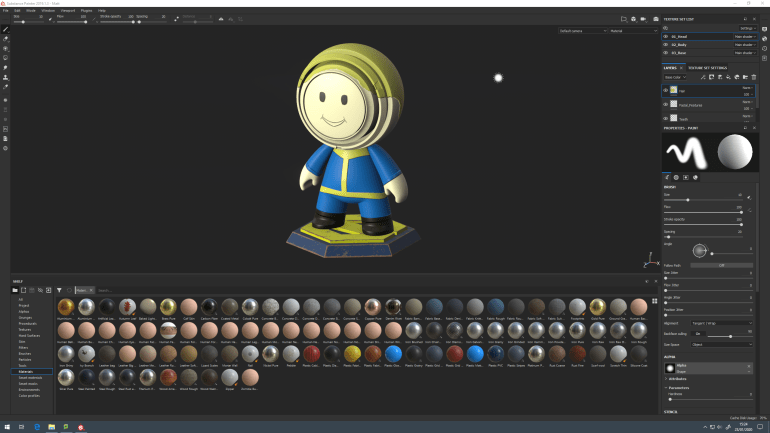Click the add effect wand icon
The height and width of the screenshot is (433, 770).
(x=703, y=77)
